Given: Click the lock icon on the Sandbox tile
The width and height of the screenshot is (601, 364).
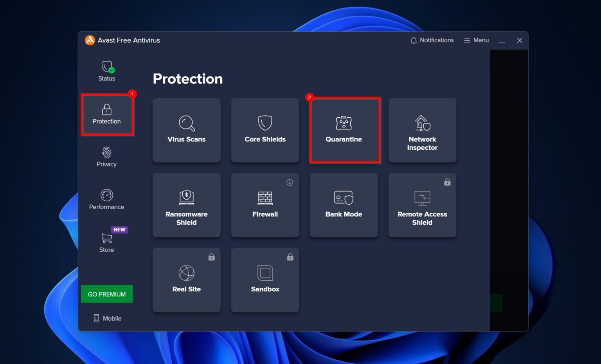Looking at the screenshot, I should click(x=290, y=257).
